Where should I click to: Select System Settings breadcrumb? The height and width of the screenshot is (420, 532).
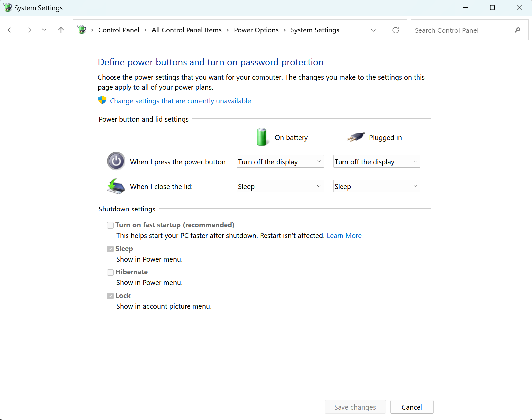pyautogui.click(x=315, y=30)
